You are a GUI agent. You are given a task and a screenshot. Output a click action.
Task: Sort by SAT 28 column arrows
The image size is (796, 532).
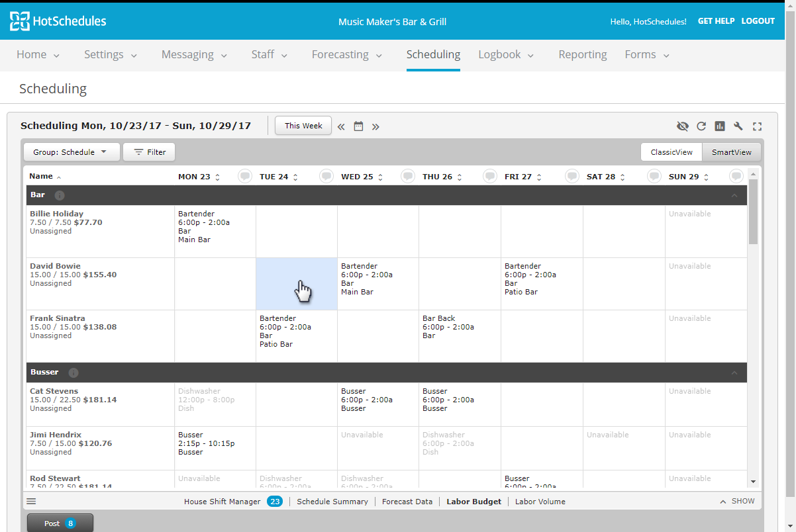(x=622, y=177)
